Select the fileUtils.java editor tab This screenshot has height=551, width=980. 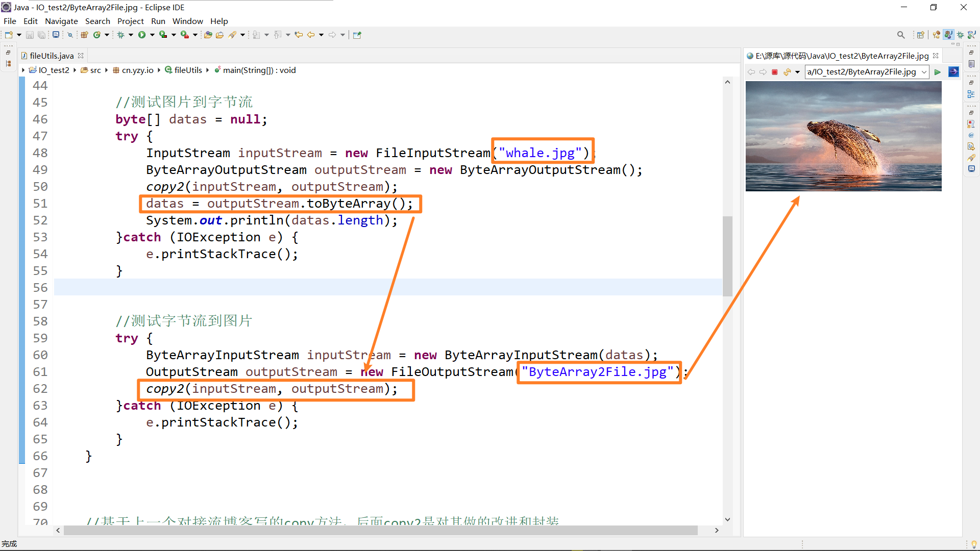pos(51,56)
